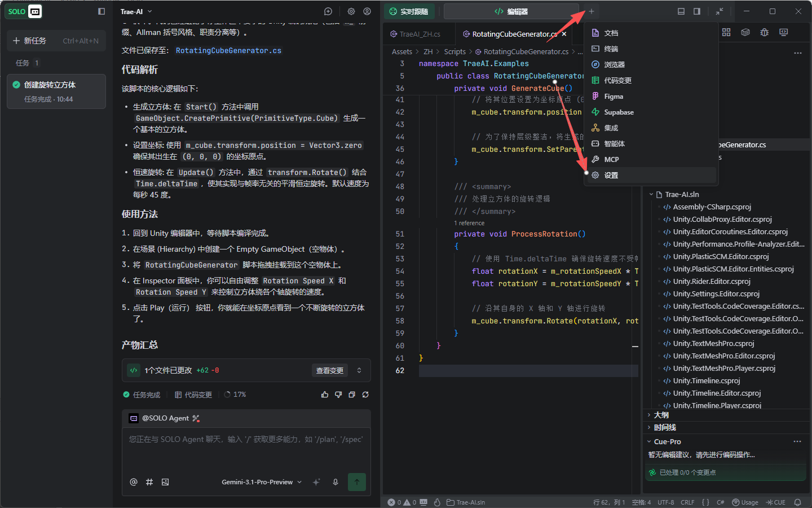Image resolution: width=812 pixels, height=508 pixels.
Task: Open the Gemini-3.1-Pro-Preview model dropdown
Action: pyautogui.click(x=262, y=482)
